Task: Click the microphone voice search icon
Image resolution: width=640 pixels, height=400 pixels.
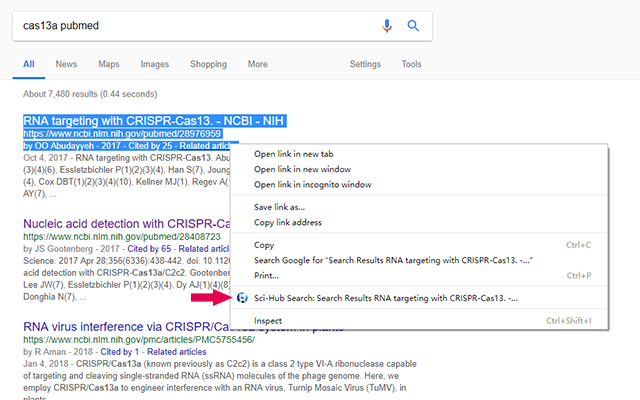Action: click(387, 26)
